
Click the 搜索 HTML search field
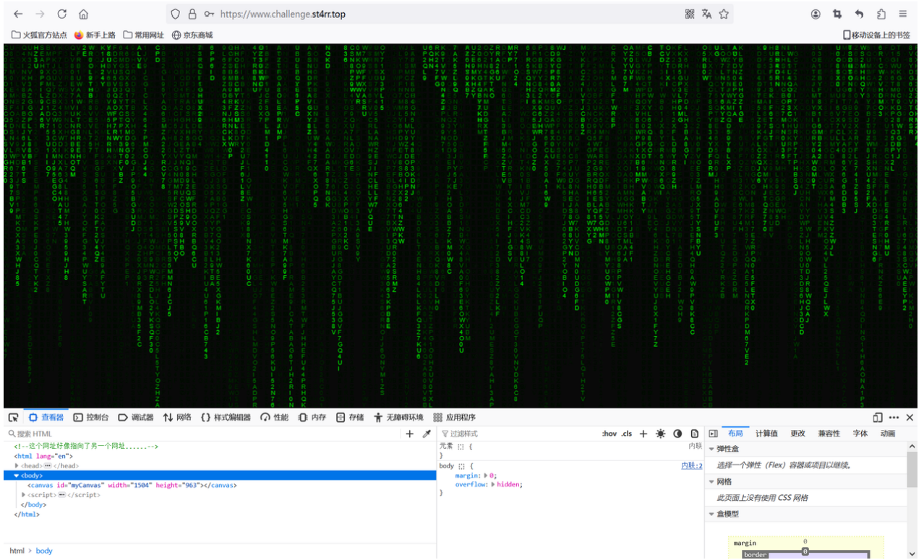[202, 434]
